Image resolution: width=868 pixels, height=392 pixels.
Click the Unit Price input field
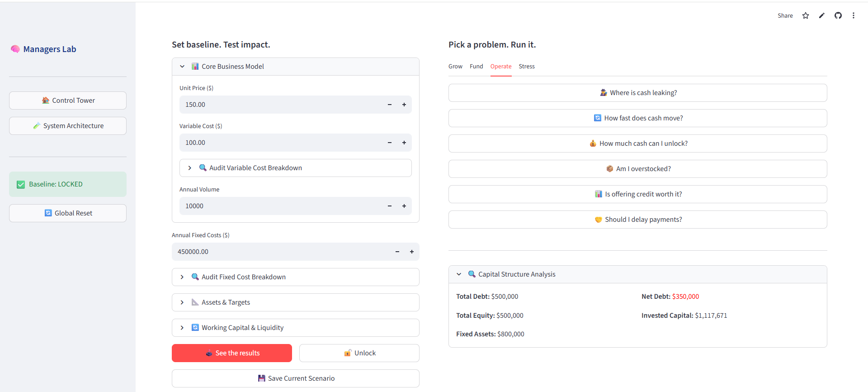point(280,105)
